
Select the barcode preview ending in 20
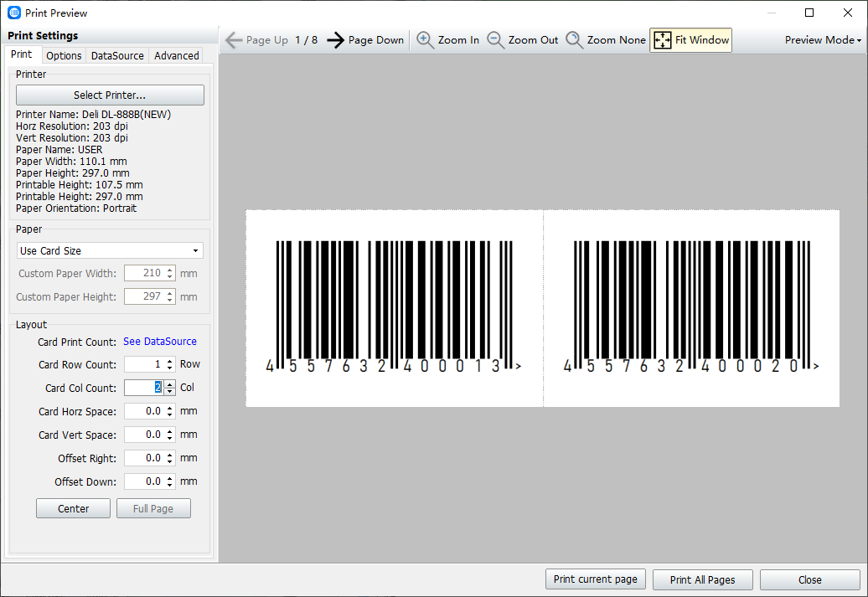pyautogui.click(x=691, y=308)
